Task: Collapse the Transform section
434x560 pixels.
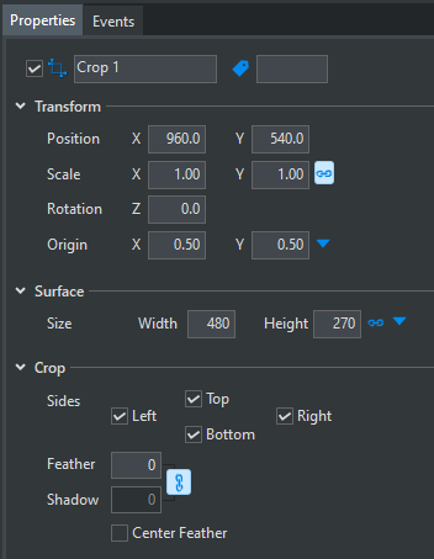Action: click(x=21, y=106)
